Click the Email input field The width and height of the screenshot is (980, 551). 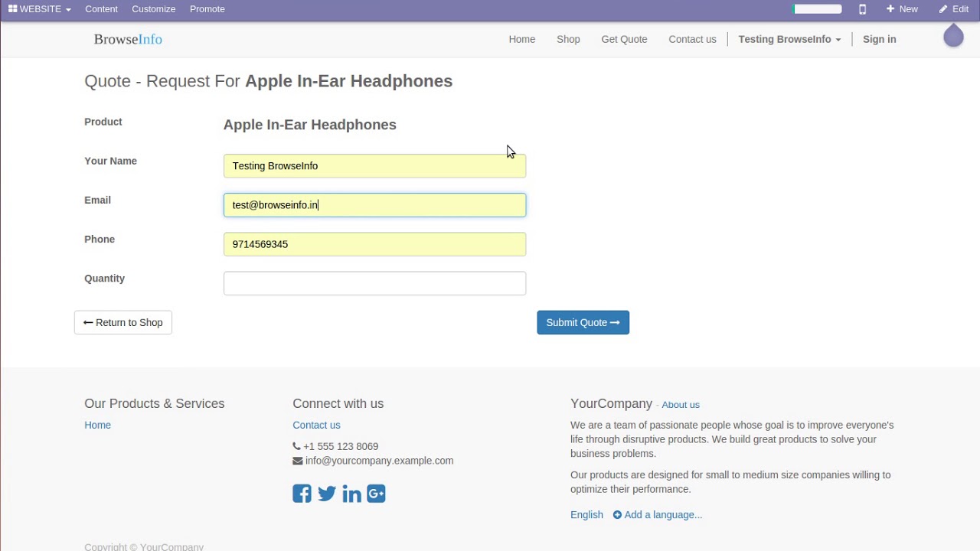[x=374, y=205]
